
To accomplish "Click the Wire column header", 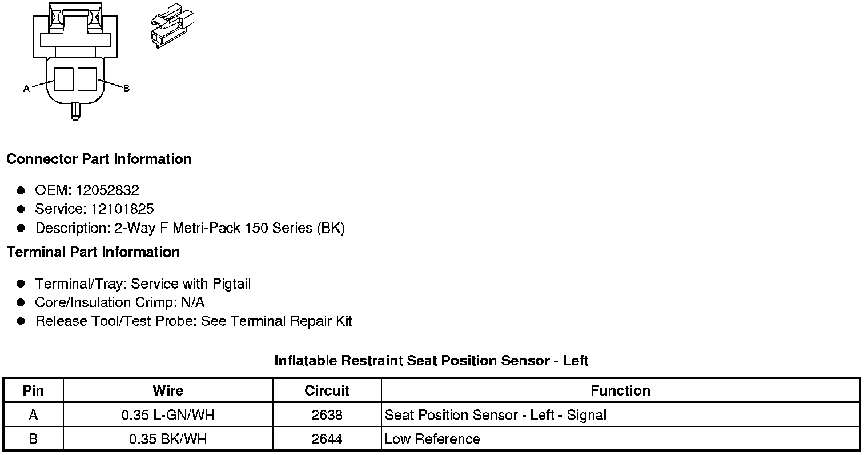I will click(168, 391).
